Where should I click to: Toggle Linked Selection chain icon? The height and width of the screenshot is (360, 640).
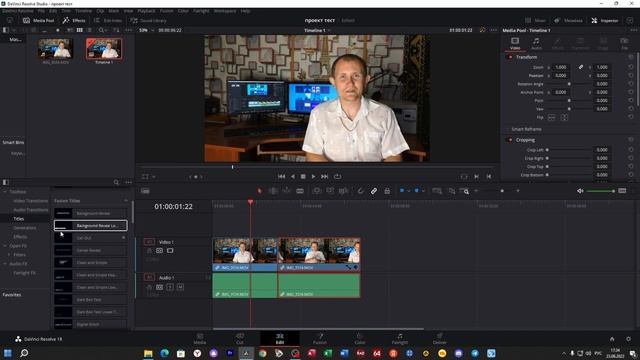pyautogui.click(x=374, y=191)
